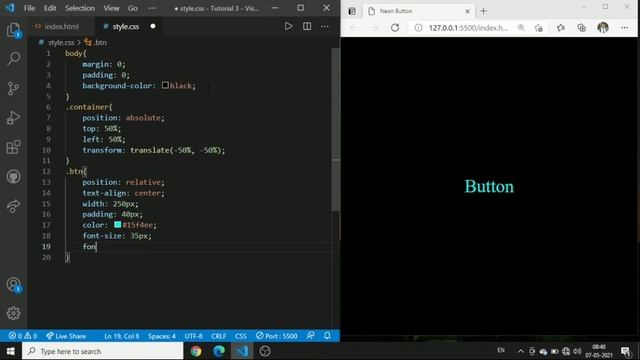The width and height of the screenshot is (640, 360).
Task: Open Edge from the taskbar
Action: (219, 351)
